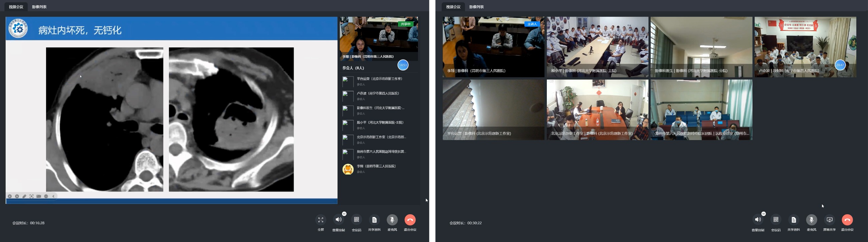
Task: Select 殷小平 | 影像科 video tile
Action: [598, 47]
